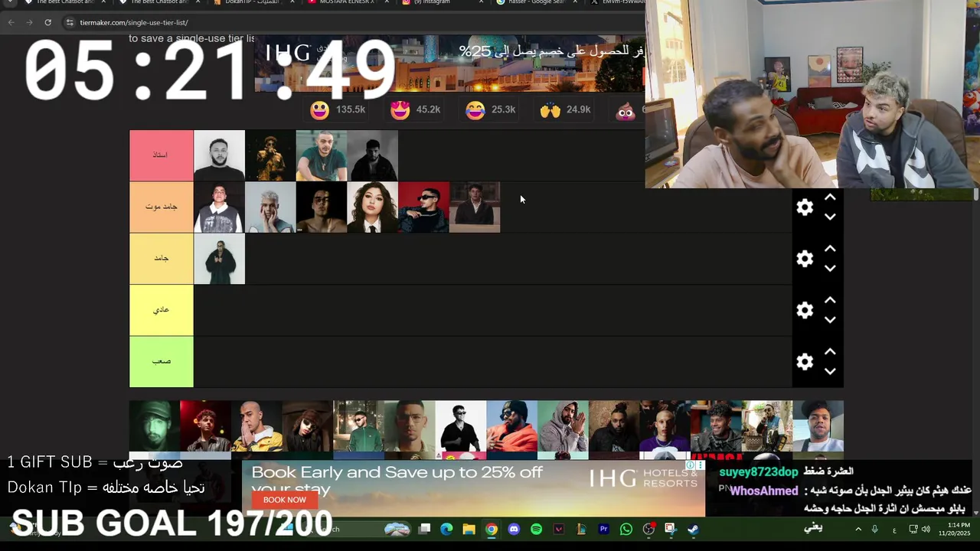Move the صعب row up
Viewport: 980px width, 551px height.
tap(830, 351)
